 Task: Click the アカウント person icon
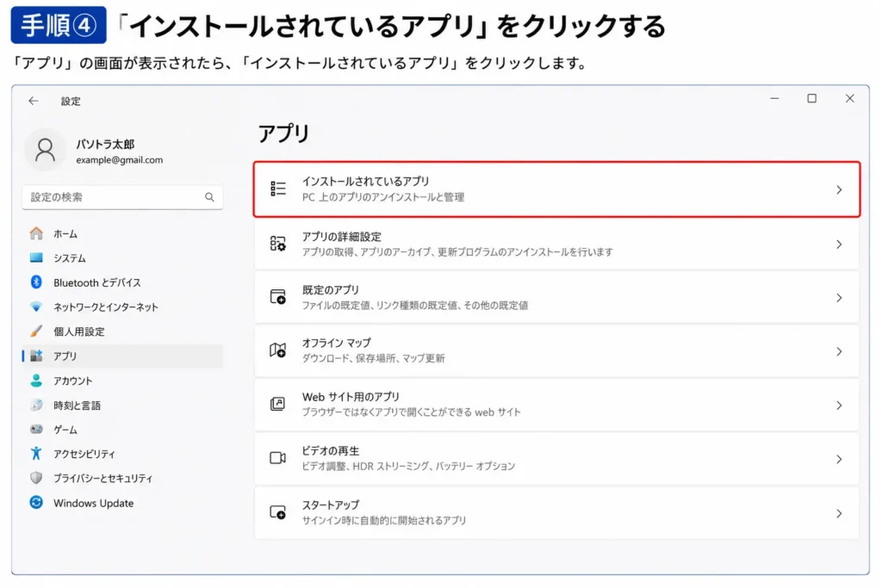click(36, 381)
